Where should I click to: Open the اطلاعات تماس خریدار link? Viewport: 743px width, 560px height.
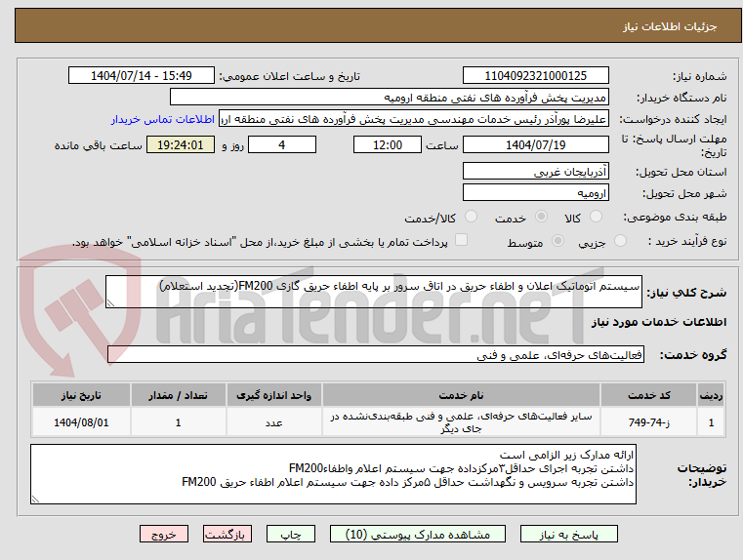click(x=163, y=119)
